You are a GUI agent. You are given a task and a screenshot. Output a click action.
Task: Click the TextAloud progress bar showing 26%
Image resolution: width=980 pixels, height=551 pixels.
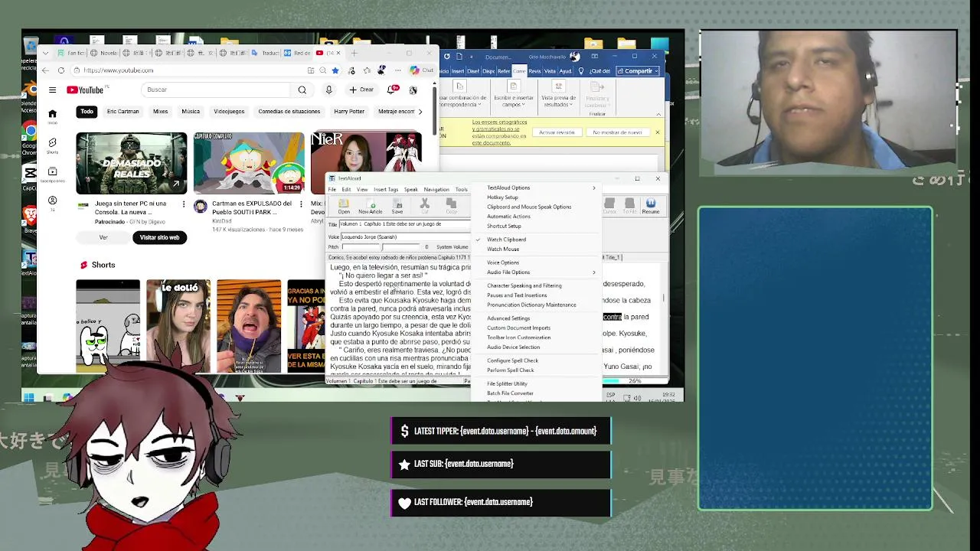(635, 380)
